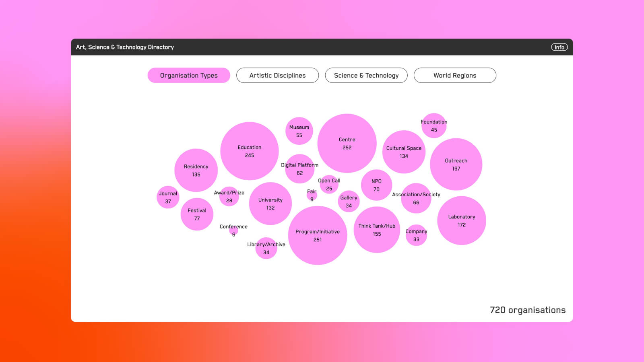The image size is (644, 362).
Task: Click the Centre 252 bubble
Action: pos(347,143)
